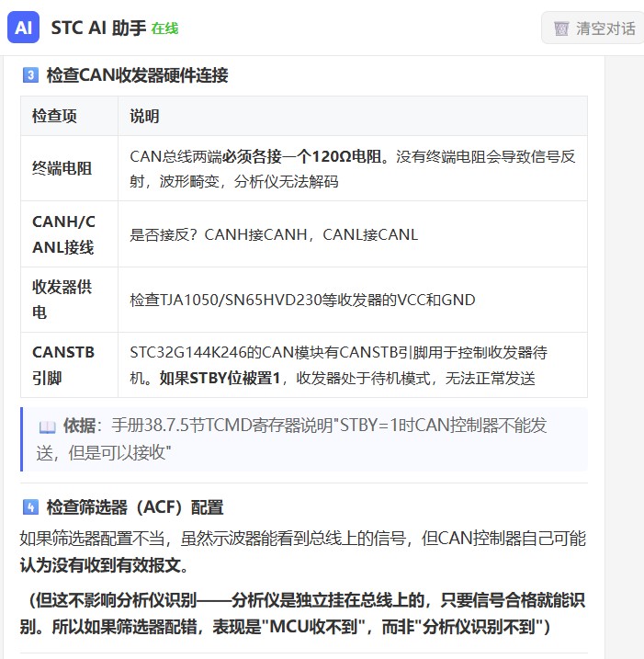Select the CANSTB引脚 table cell
The image size is (644, 659).
click(69, 365)
